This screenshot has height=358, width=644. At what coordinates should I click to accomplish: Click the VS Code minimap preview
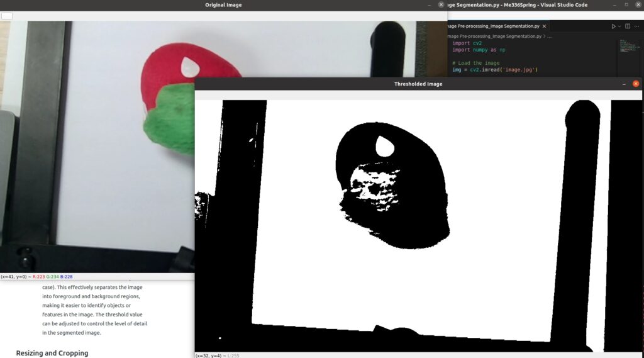(x=629, y=45)
